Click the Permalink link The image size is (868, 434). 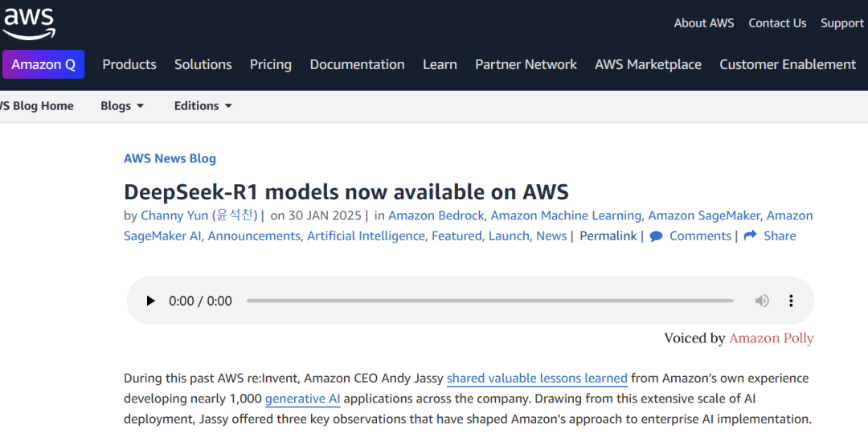[x=608, y=236]
